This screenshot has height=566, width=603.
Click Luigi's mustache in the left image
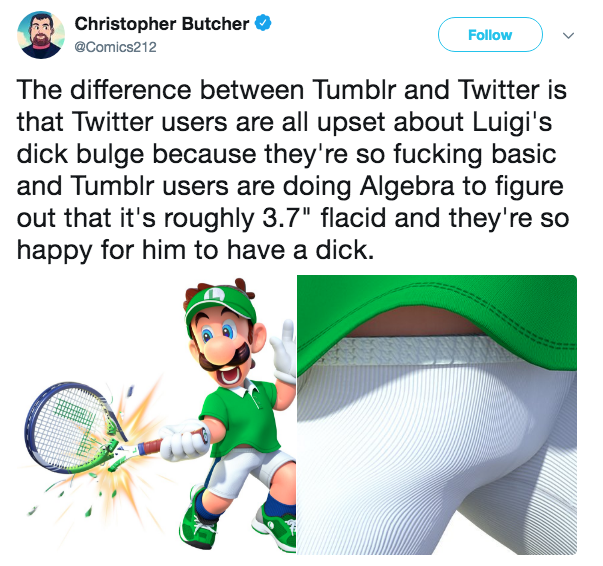click(227, 358)
